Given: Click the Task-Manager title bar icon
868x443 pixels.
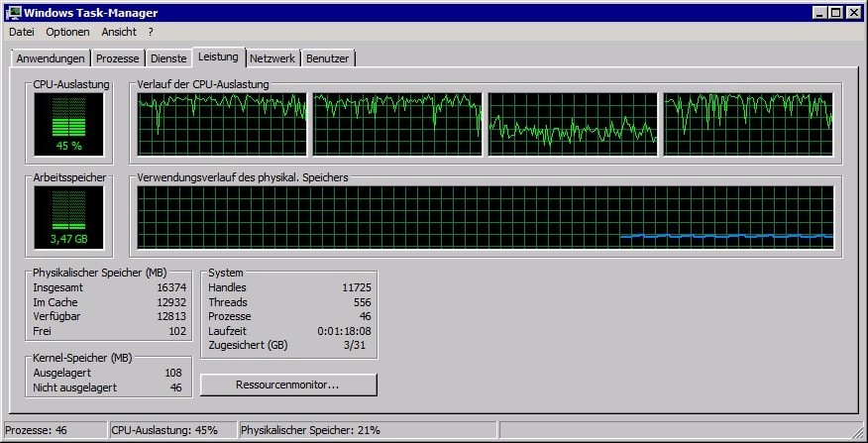Looking at the screenshot, I should [13, 12].
